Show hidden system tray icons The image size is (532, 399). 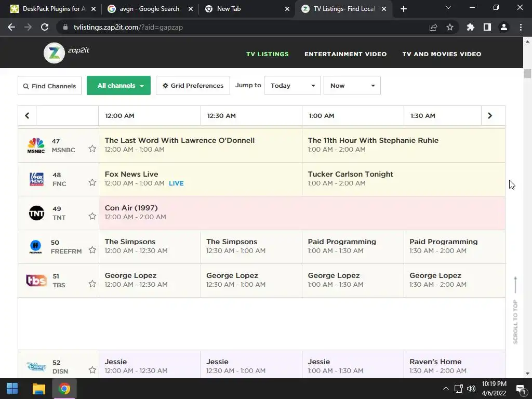click(x=446, y=389)
